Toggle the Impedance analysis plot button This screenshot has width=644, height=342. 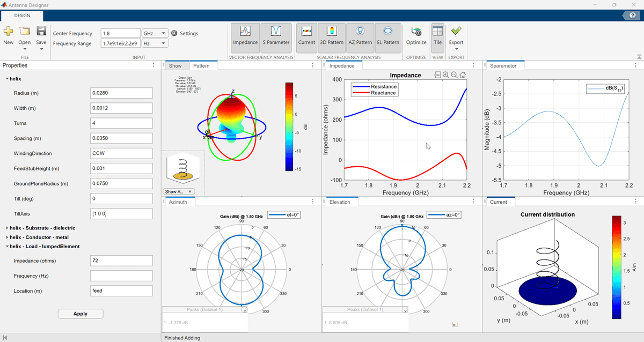tap(245, 36)
